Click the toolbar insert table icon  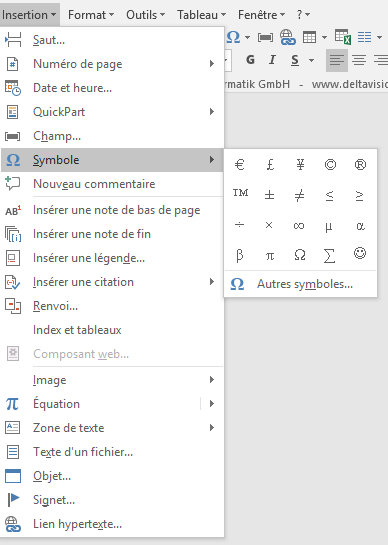(309, 37)
